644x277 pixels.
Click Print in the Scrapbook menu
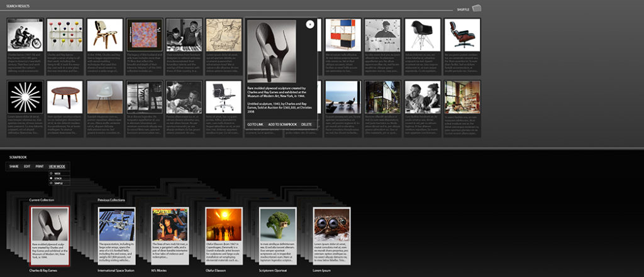click(x=39, y=166)
